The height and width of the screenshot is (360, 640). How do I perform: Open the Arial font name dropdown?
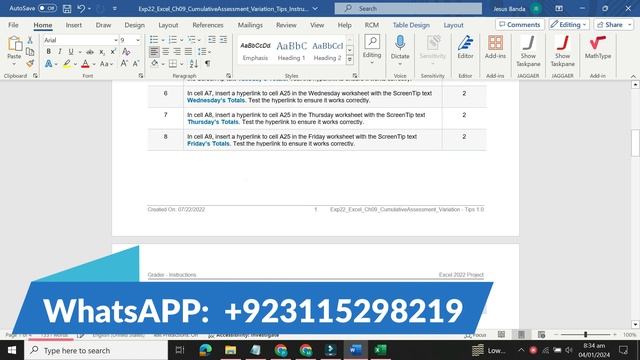(x=116, y=40)
